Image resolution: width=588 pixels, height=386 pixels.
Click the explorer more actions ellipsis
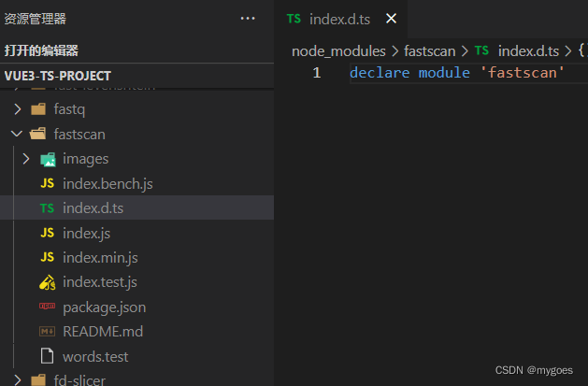coord(248,18)
